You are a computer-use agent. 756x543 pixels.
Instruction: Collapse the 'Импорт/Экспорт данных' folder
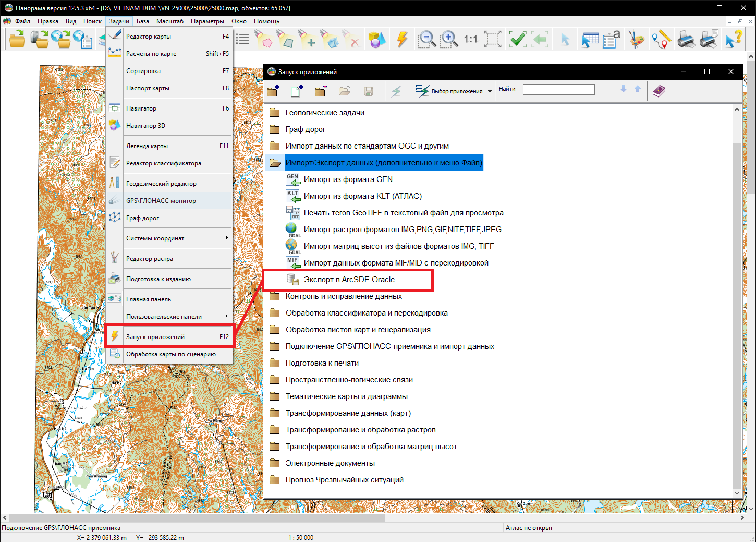[x=383, y=163]
